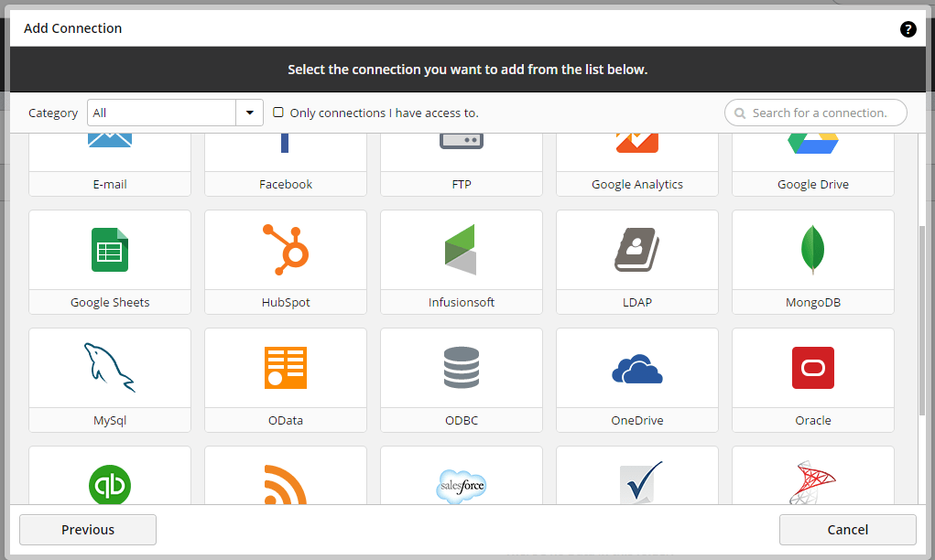Choose the HubSpot connection icon

(x=286, y=250)
